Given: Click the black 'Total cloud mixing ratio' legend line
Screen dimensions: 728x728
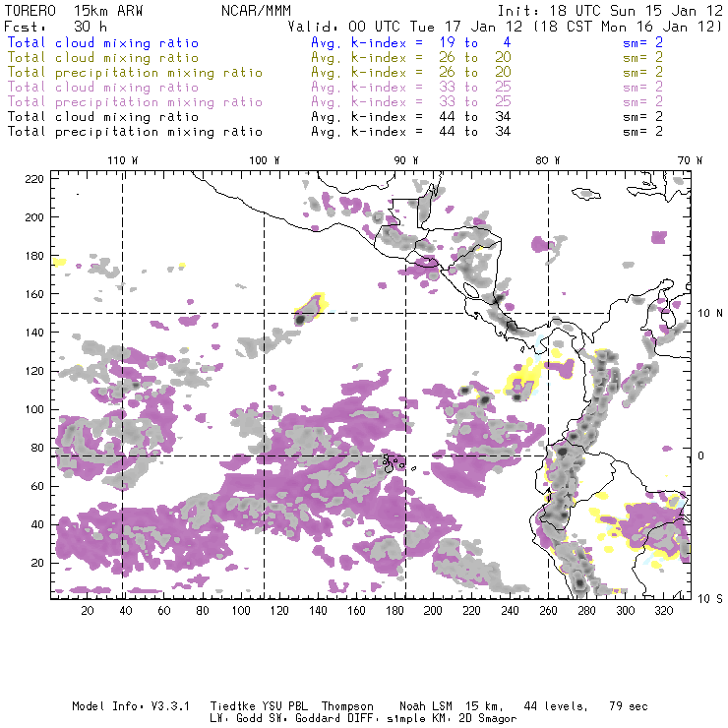Looking at the screenshot, I should point(103,116).
